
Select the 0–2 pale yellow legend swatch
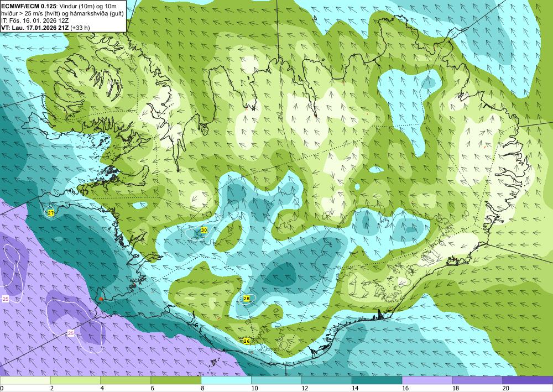click(25, 380)
